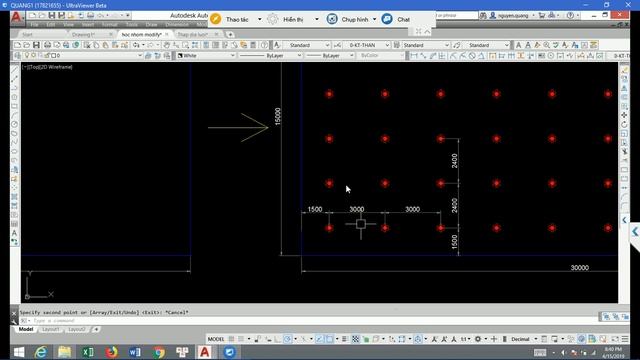Close the hoc nhom modify drawing tab
This screenshot has height=360, width=640.
tap(166, 35)
